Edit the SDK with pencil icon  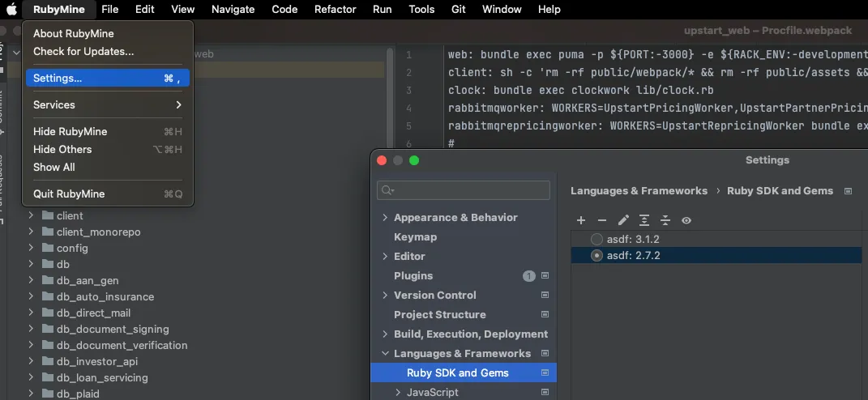[x=623, y=220]
